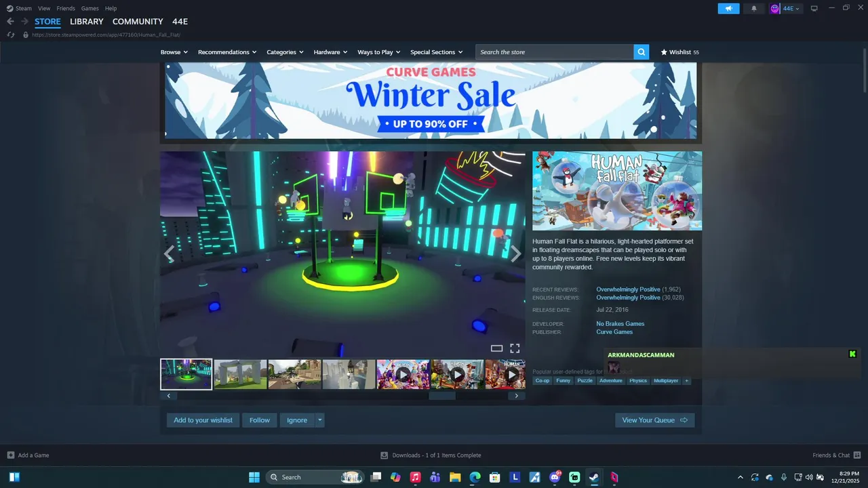The image size is (868, 488).
Task: Open the Ignore options dropdown arrow
Action: click(x=320, y=420)
